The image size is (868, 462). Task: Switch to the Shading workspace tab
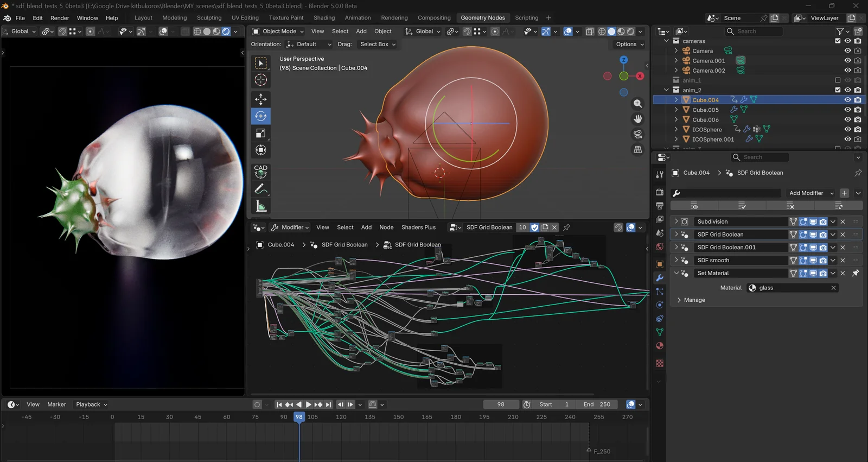point(324,18)
